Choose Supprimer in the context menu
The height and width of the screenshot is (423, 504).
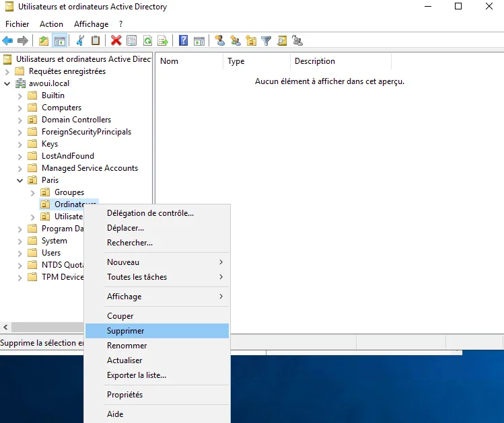pos(157,331)
